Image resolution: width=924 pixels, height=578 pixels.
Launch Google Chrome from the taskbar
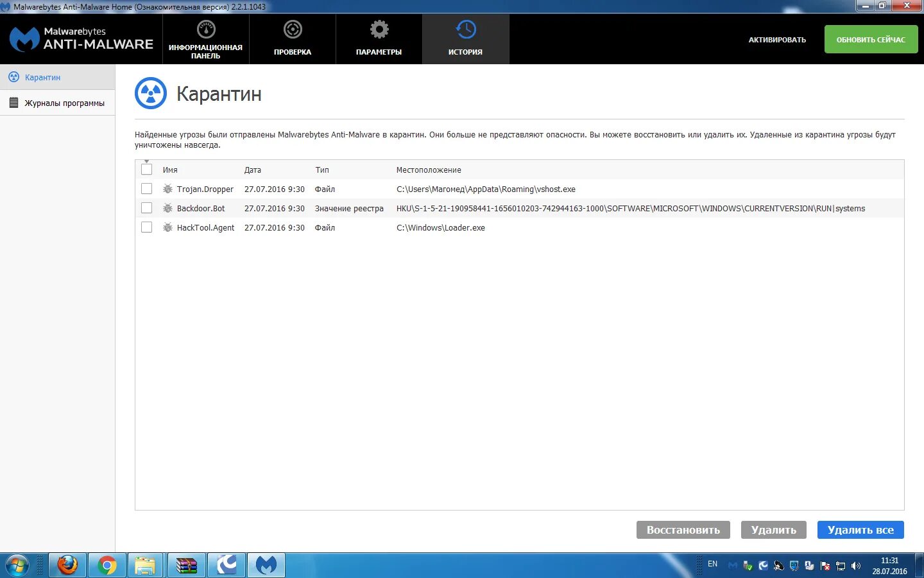pyautogui.click(x=107, y=566)
